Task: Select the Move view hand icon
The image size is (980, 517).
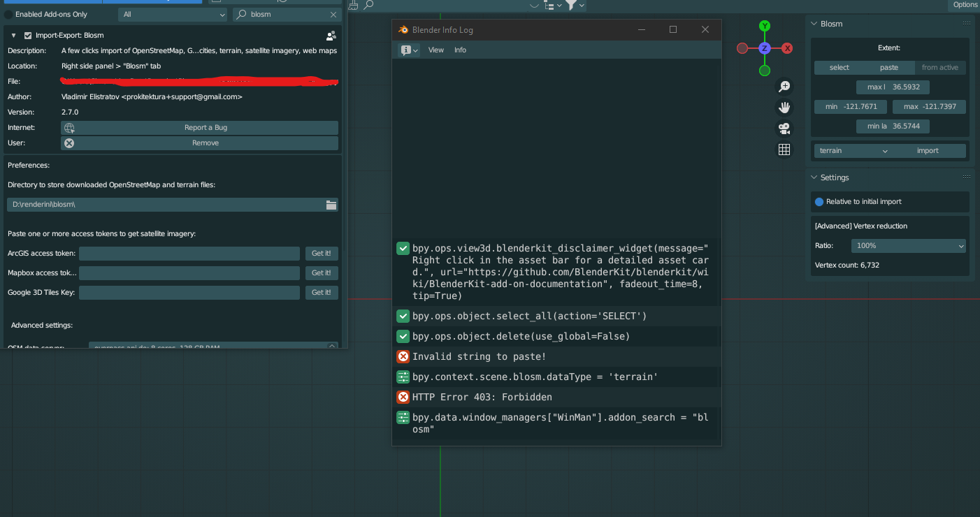Action: [x=784, y=107]
